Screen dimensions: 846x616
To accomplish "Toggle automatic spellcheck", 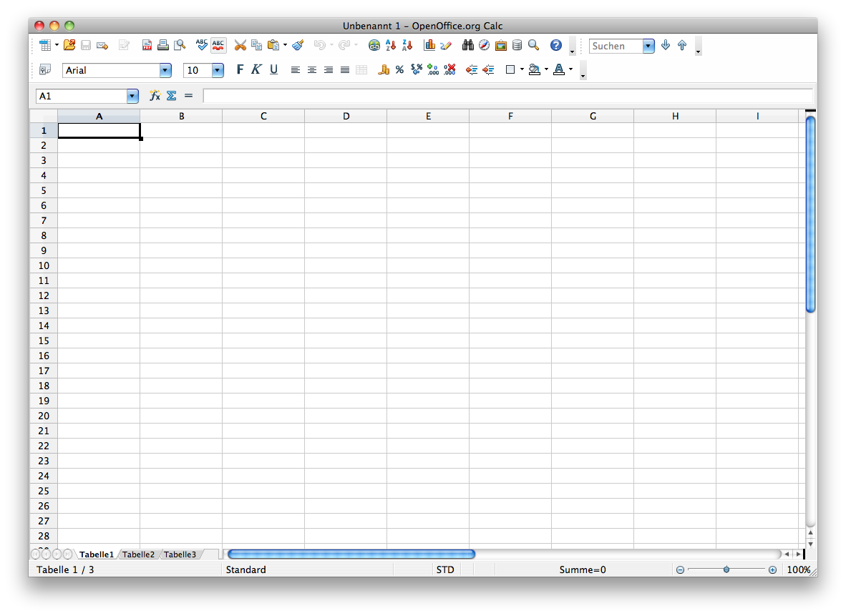I will 218,44.
